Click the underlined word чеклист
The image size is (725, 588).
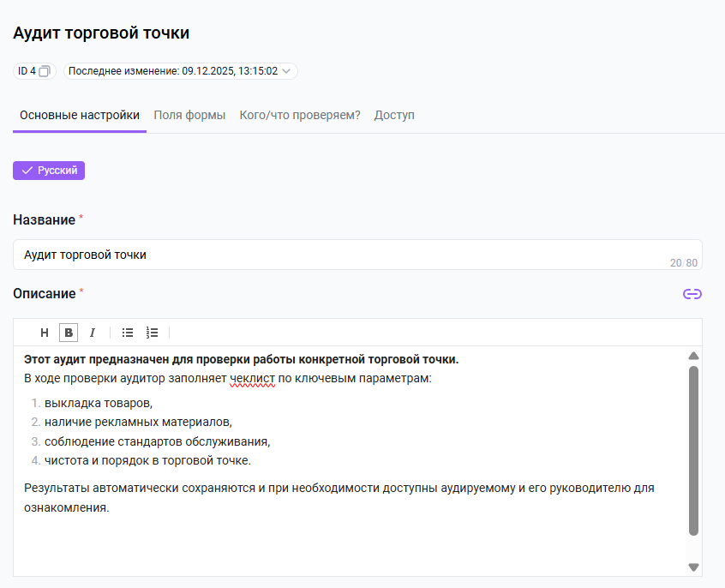pyautogui.click(x=252, y=378)
